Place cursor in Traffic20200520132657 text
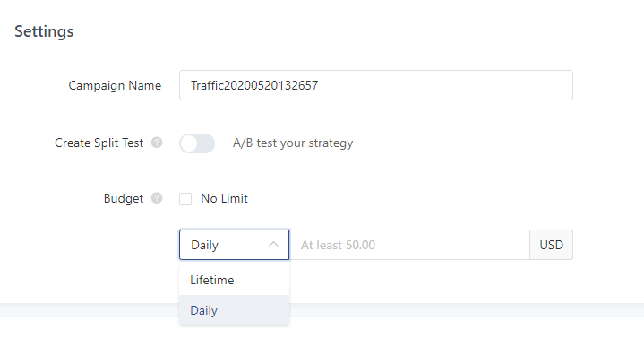The width and height of the screenshot is (644, 338). coord(254,85)
